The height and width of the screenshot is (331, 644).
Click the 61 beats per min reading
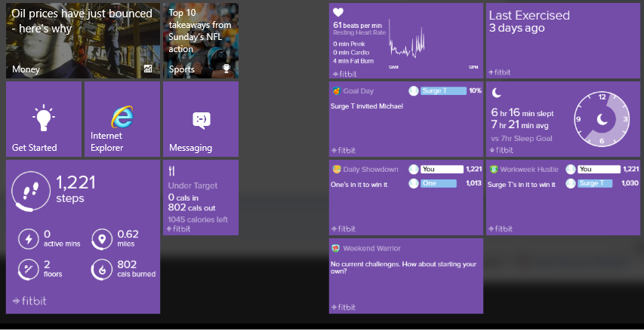(357, 25)
